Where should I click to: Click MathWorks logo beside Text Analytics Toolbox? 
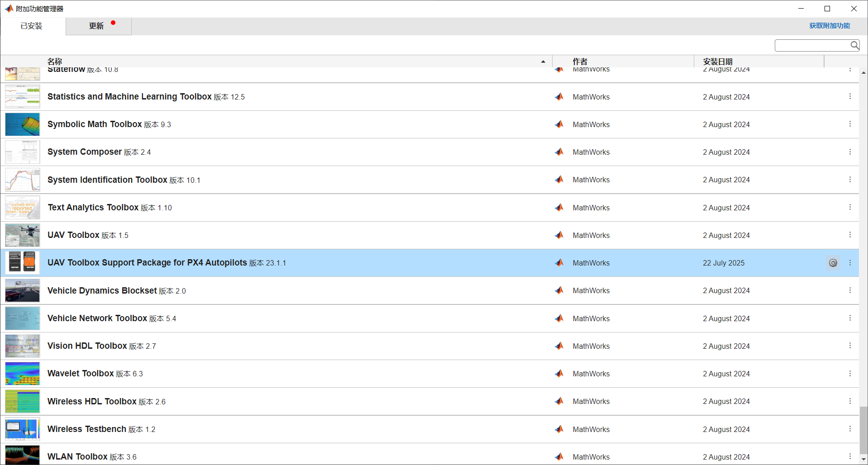559,208
